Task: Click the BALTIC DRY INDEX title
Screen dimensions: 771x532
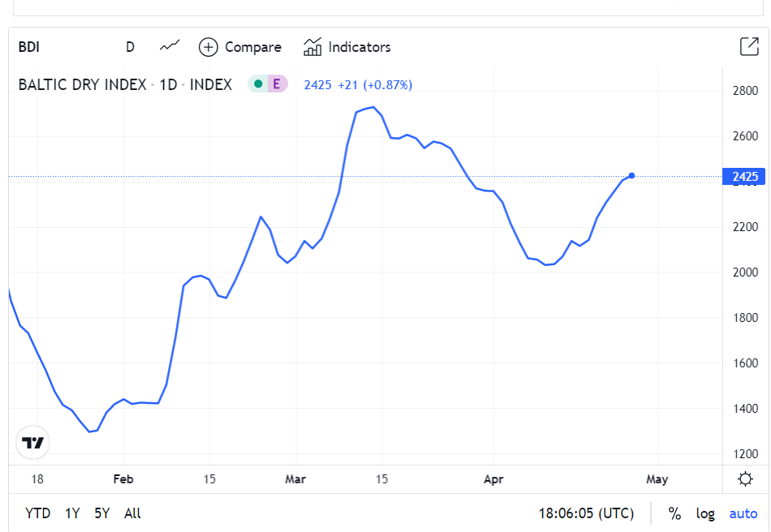Action: [82, 84]
